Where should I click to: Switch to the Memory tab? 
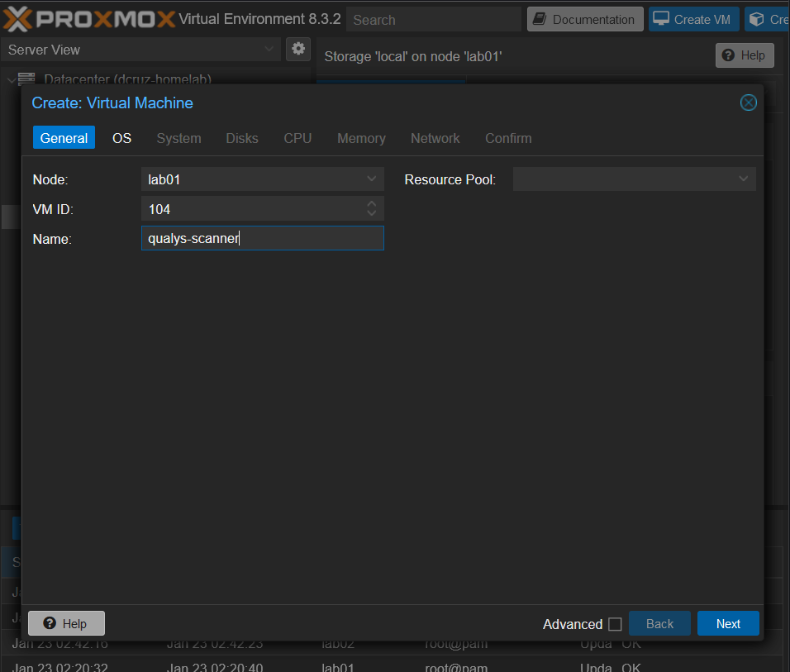click(361, 138)
